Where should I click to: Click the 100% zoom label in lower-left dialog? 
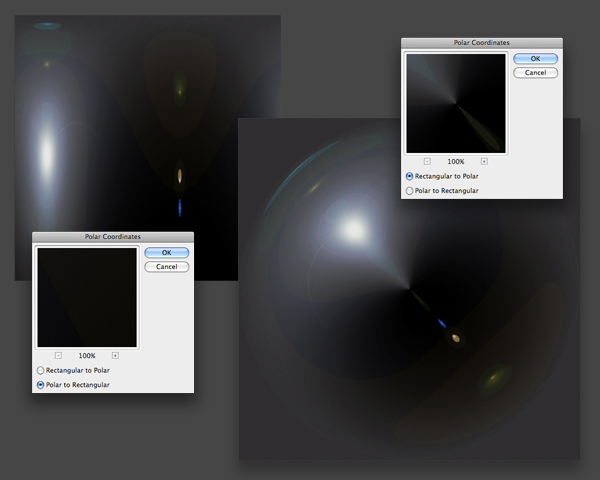click(x=87, y=355)
